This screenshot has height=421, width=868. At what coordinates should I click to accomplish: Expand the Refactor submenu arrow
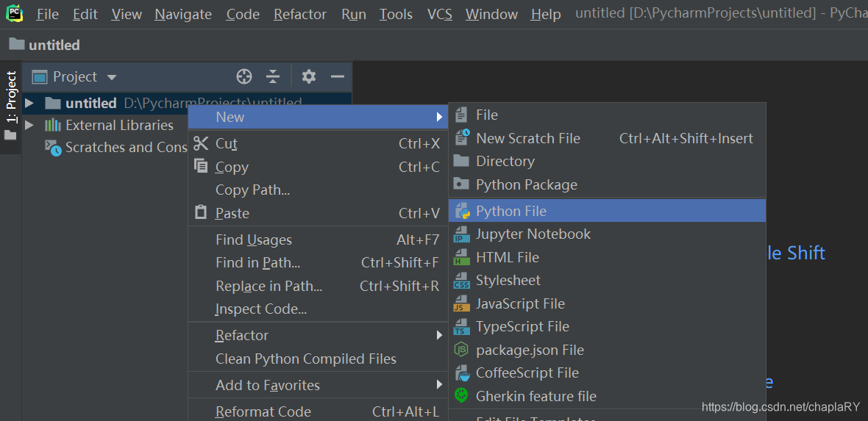coord(439,335)
